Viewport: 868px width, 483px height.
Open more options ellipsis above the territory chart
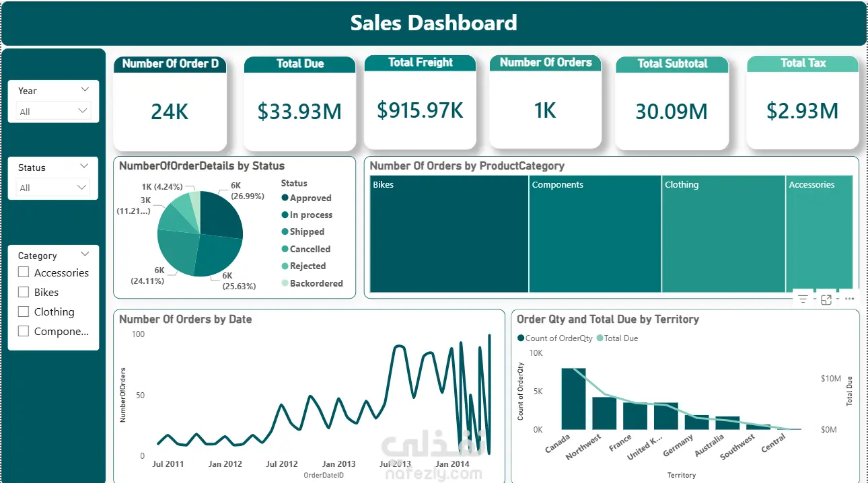coord(849,299)
